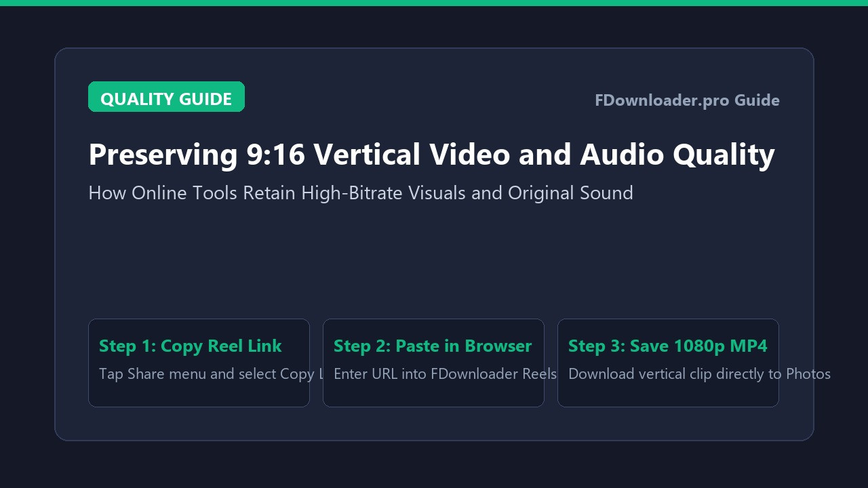Click the subtitle 'How Online Tools Retain High-Bitrate Visuals'
The image size is (868, 488).
click(x=277, y=193)
